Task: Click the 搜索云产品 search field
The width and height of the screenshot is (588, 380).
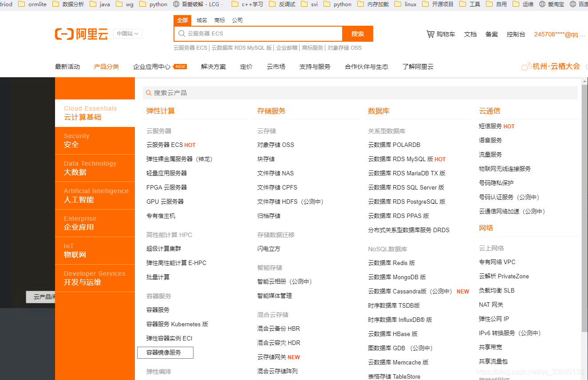Action: point(360,93)
